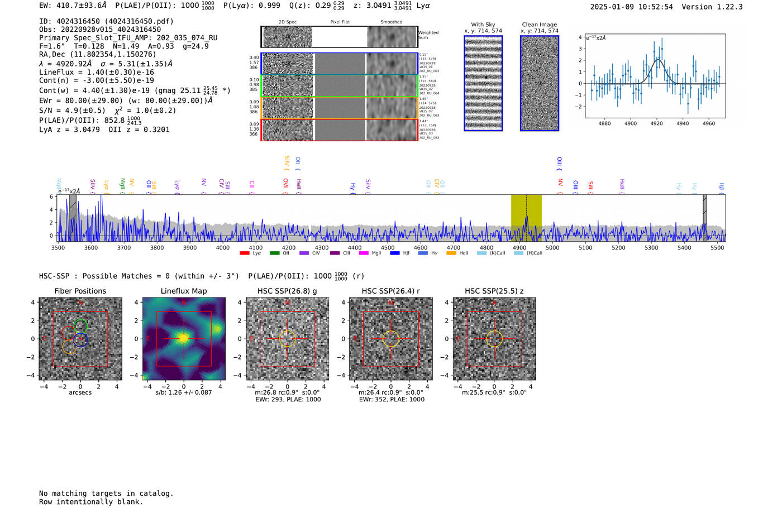Click the orange aperture circle in the z image
Viewport: 782px width, 532px height.
click(x=494, y=339)
